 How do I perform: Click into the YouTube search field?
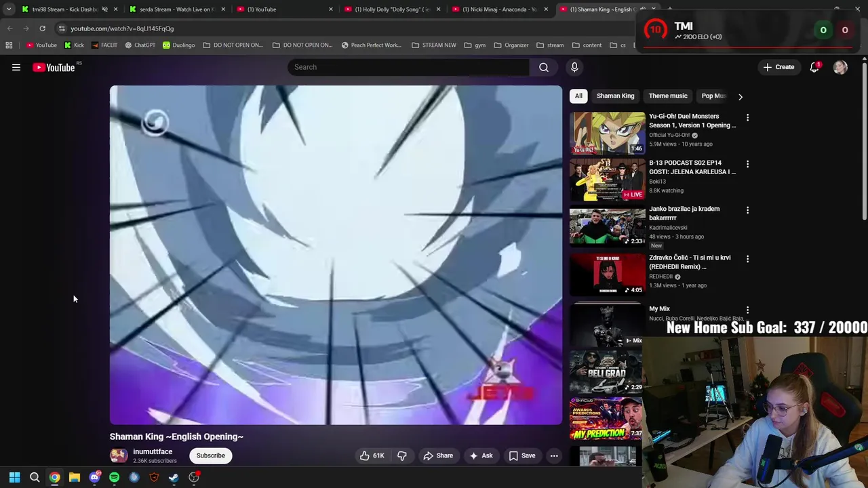(408, 67)
